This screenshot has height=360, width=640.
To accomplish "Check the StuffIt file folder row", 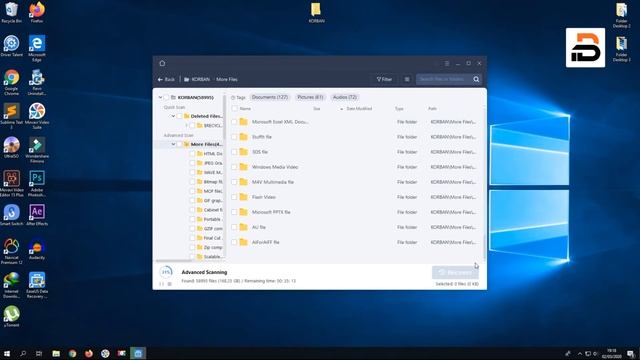I will (234, 137).
